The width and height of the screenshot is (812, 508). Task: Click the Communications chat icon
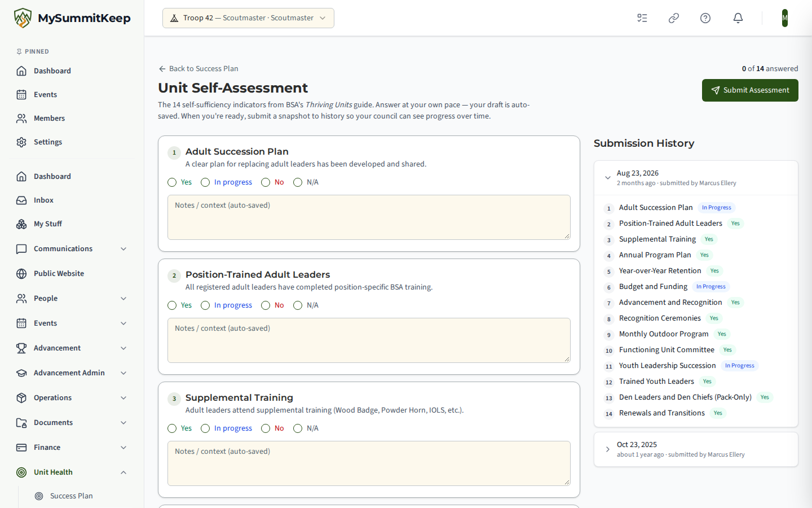tap(21, 248)
